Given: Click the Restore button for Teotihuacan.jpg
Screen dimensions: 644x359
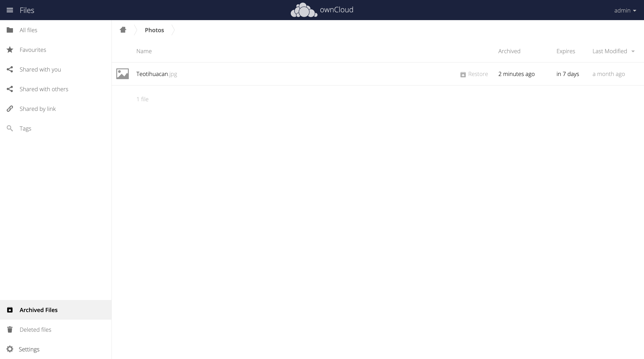Looking at the screenshot, I should pos(473,74).
